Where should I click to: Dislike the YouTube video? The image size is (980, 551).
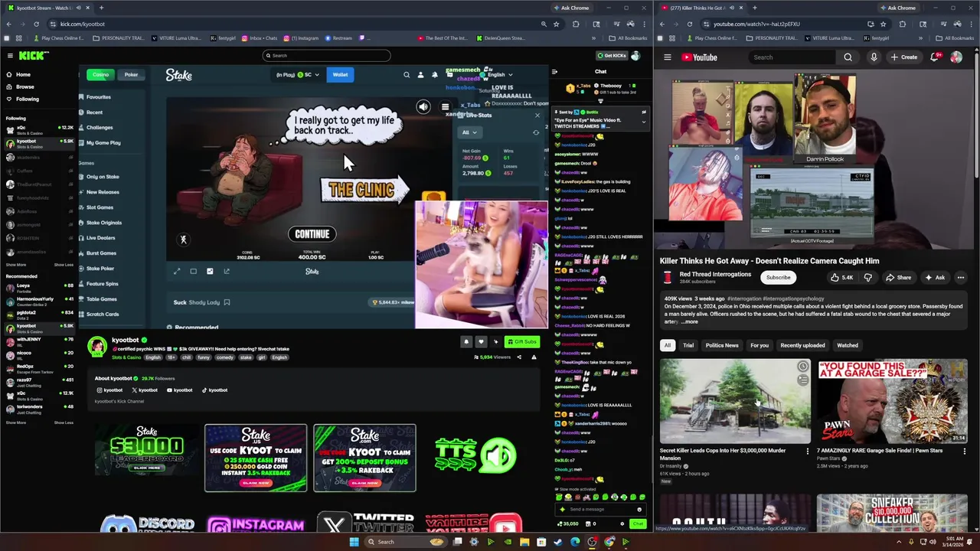coord(867,278)
